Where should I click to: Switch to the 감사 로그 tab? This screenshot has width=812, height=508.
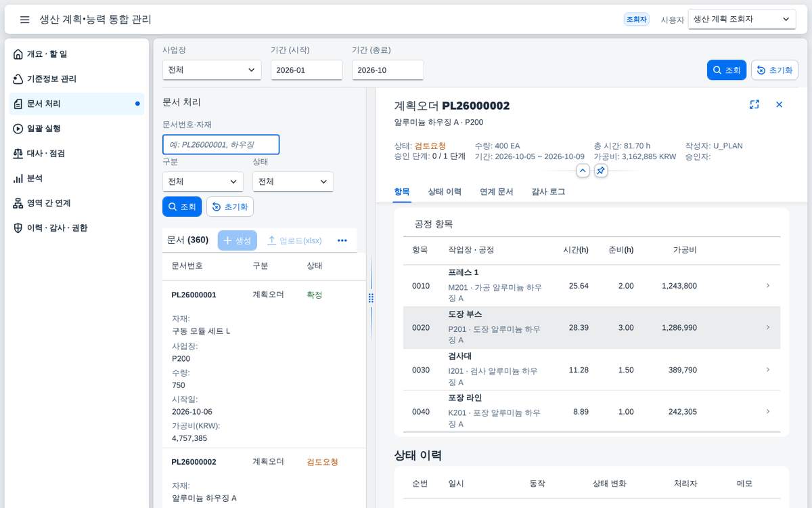point(549,192)
